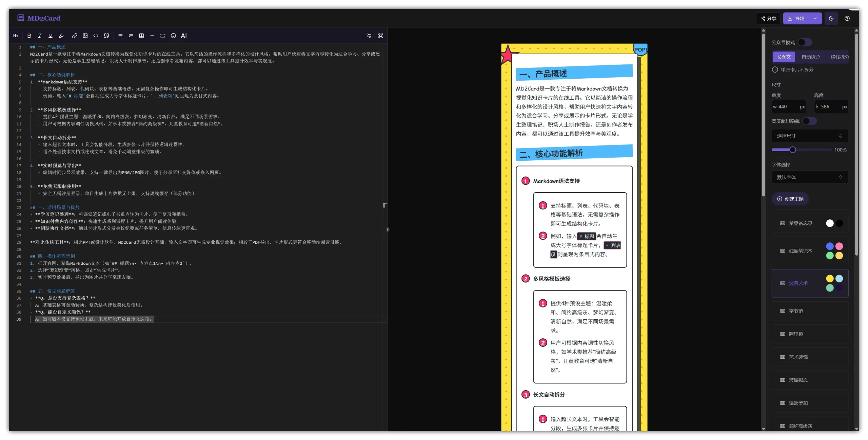This screenshot has width=868, height=440.
Task: Click the bold formatting icon
Action: 29,36
